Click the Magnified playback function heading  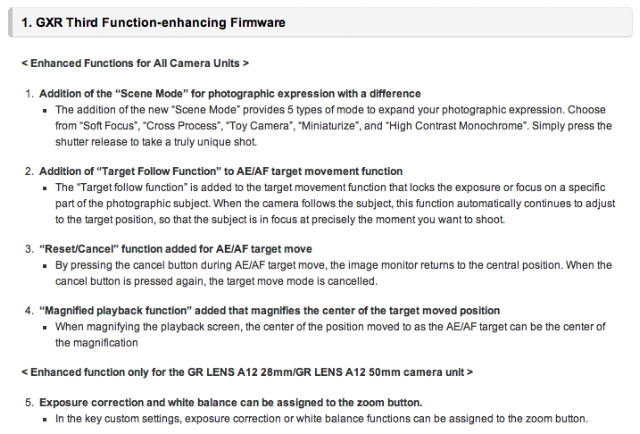coord(269,311)
